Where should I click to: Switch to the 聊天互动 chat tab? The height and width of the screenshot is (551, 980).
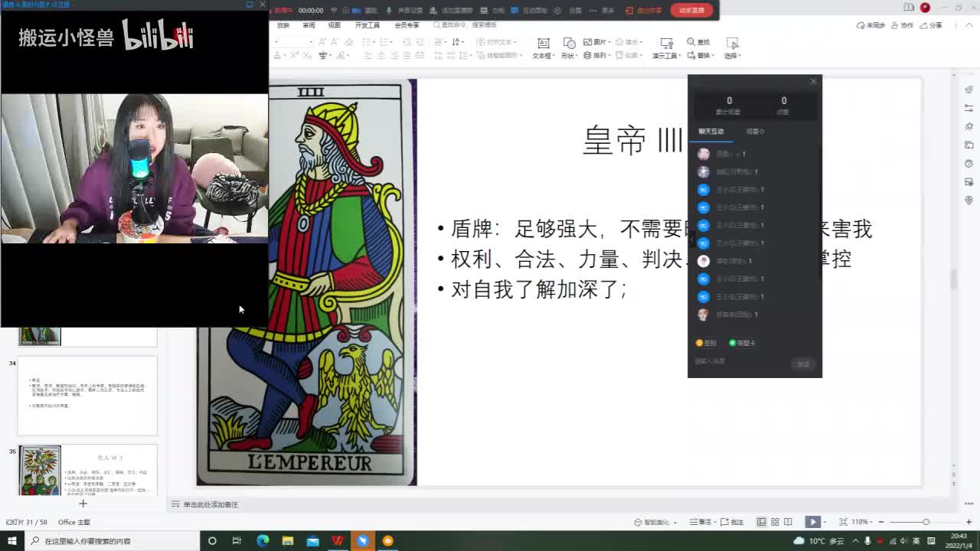click(710, 132)
